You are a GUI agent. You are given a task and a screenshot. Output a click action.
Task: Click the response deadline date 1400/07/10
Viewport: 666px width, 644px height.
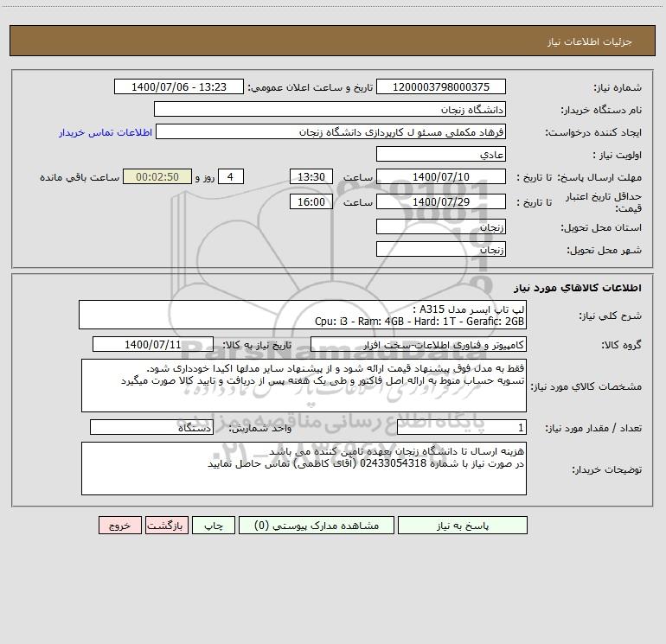[x=441, y=176]
